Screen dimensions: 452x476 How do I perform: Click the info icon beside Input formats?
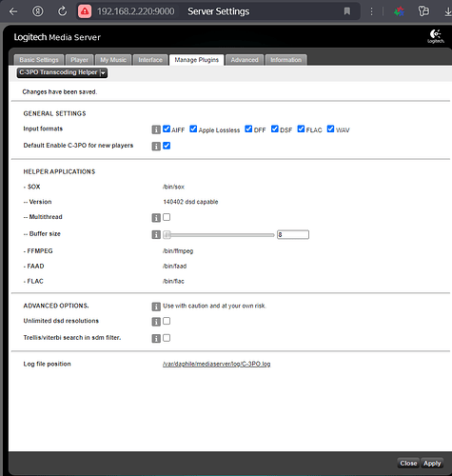(x=156, y=129)
